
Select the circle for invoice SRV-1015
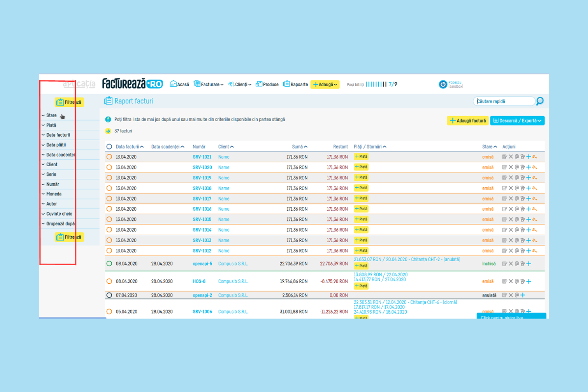tap(109, 220)
